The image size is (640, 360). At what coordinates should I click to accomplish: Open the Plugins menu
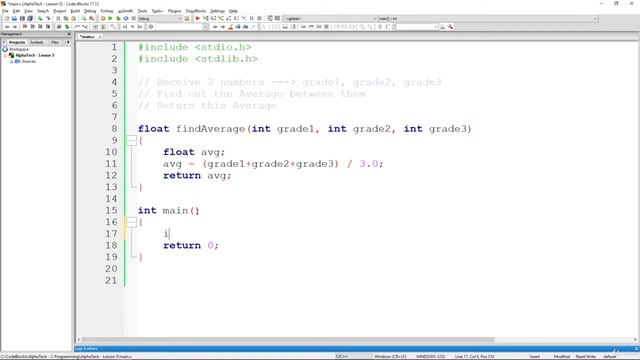click(x=175, y=11)
